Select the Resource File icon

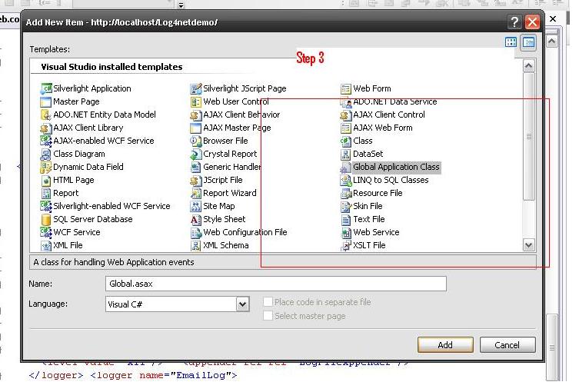pyautogui.click(x=345, y=193)
